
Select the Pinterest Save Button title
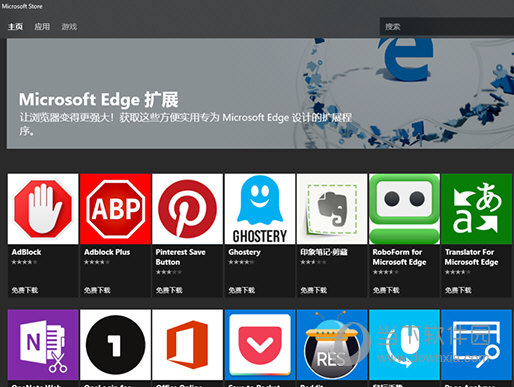180,257
